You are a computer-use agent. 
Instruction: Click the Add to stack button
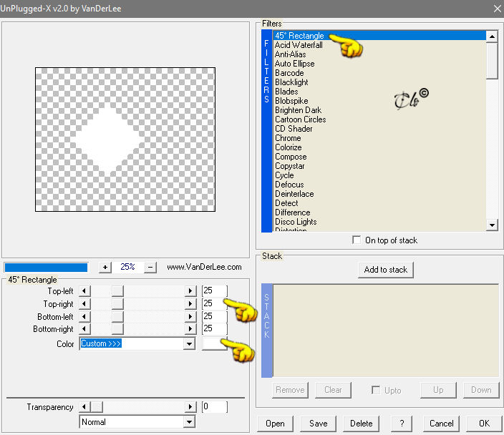[386, 270]
